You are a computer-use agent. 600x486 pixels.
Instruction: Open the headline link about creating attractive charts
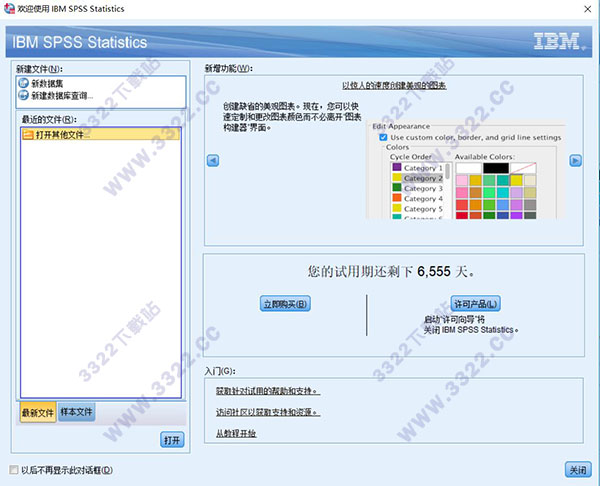point(394,85)
